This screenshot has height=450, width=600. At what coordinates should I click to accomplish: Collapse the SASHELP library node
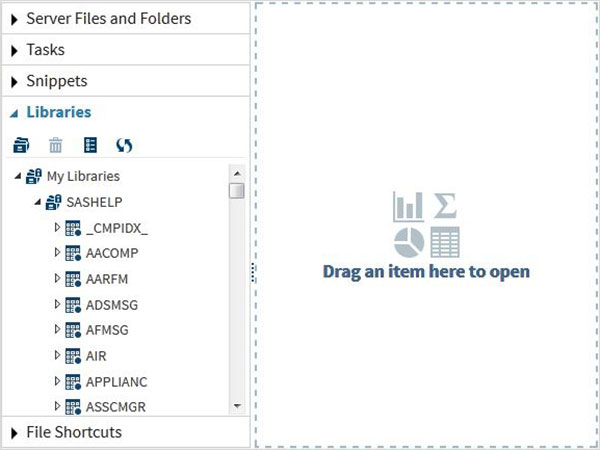pyautogui.click(x=37, y=202)
